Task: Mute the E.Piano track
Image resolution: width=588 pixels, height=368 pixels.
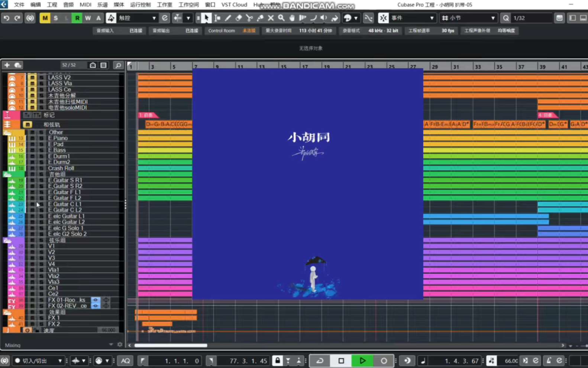Action: pos(32,138)
